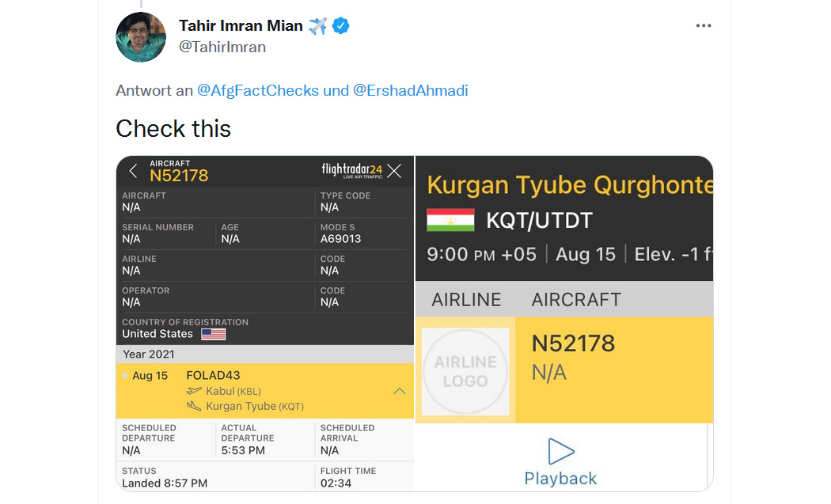The image size is (831, 504).
Task: Start flight Playback
Action: pyautogui.click(x=560, y=462)
